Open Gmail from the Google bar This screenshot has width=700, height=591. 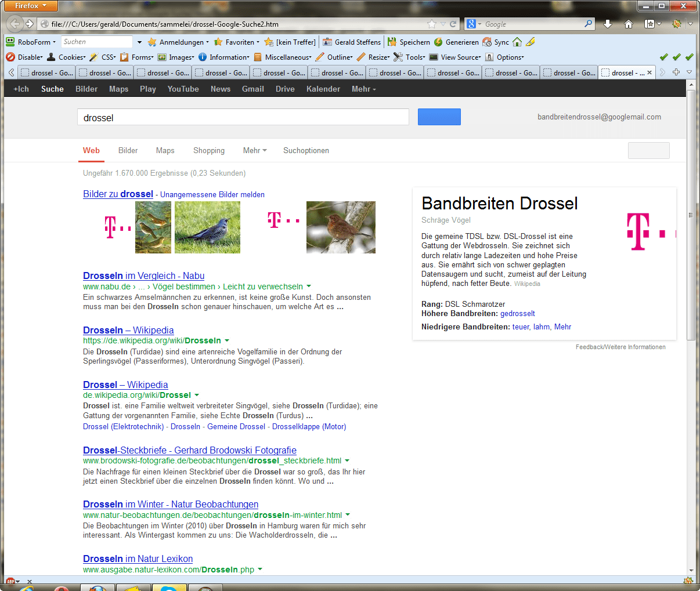(253, 89)
